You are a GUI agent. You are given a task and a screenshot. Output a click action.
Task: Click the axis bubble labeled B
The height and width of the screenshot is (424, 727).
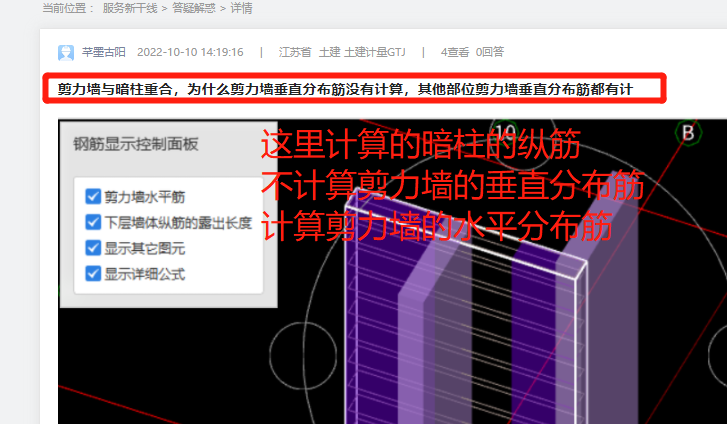[689, 133]
